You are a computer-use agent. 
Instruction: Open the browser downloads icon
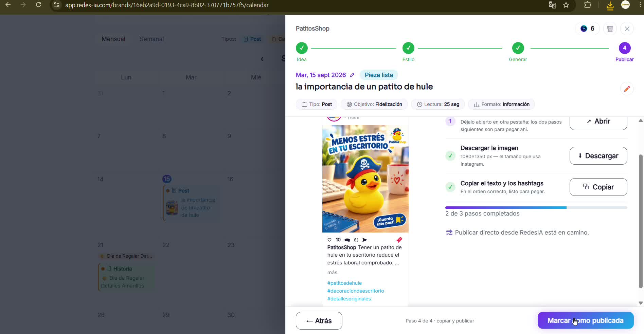tap(610, 5)
